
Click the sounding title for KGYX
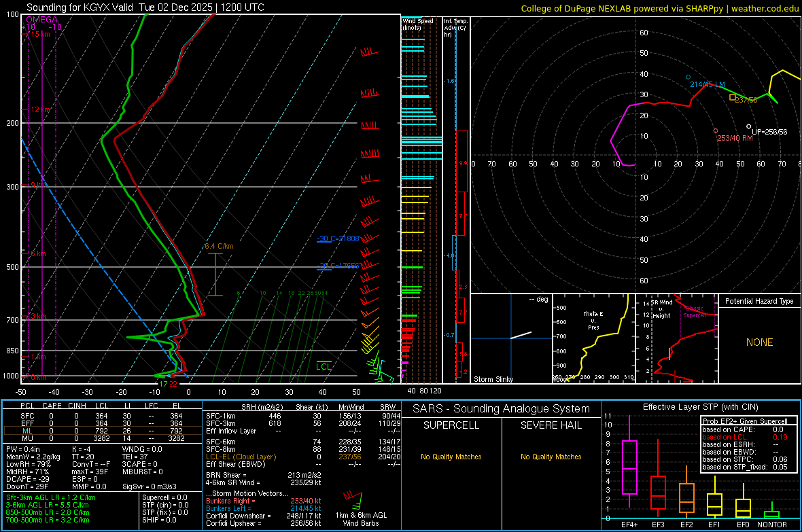tap(145, 7)
